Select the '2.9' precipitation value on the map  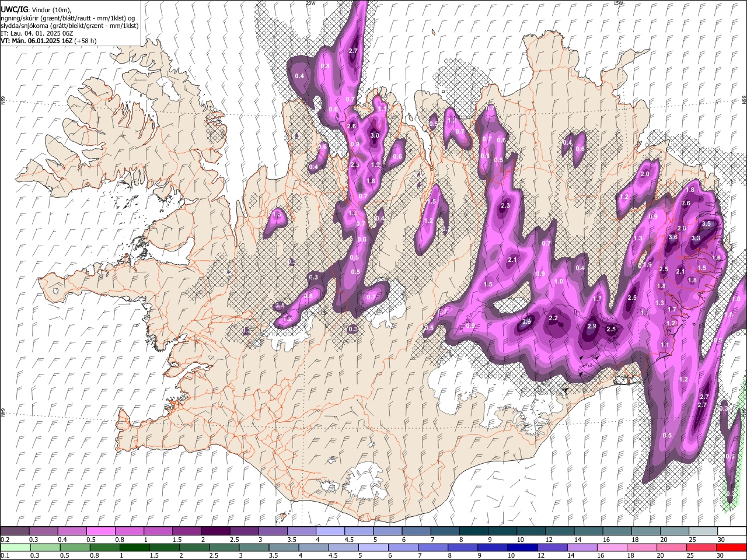[x=591, y=326]
